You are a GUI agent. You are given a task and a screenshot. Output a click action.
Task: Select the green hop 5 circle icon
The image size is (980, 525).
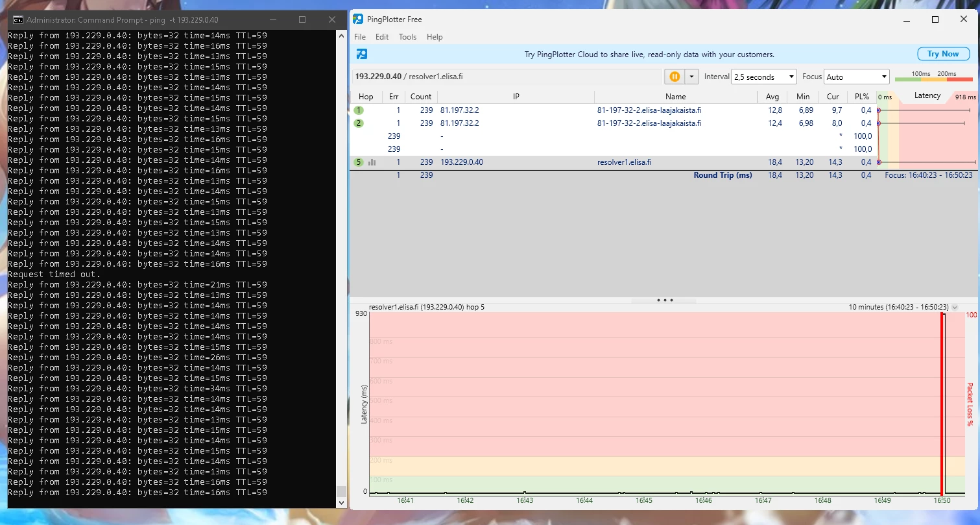[x=359, y=162]
